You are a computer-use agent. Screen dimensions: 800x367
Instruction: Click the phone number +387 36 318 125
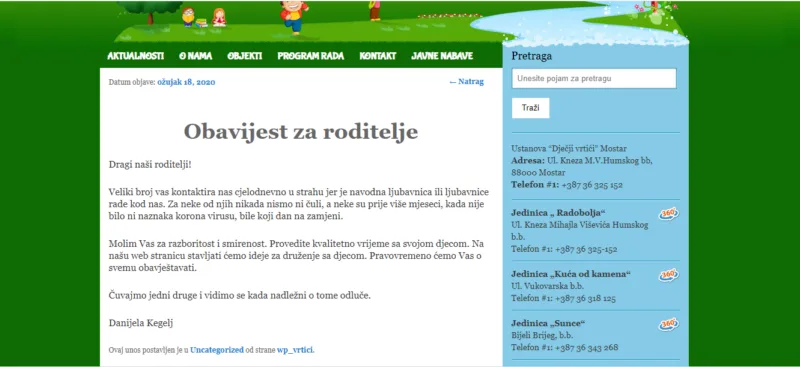click(x=585, y=299)
